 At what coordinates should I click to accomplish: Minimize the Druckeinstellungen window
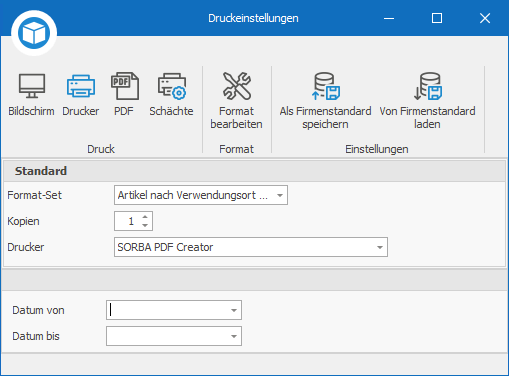coord(389,18)
